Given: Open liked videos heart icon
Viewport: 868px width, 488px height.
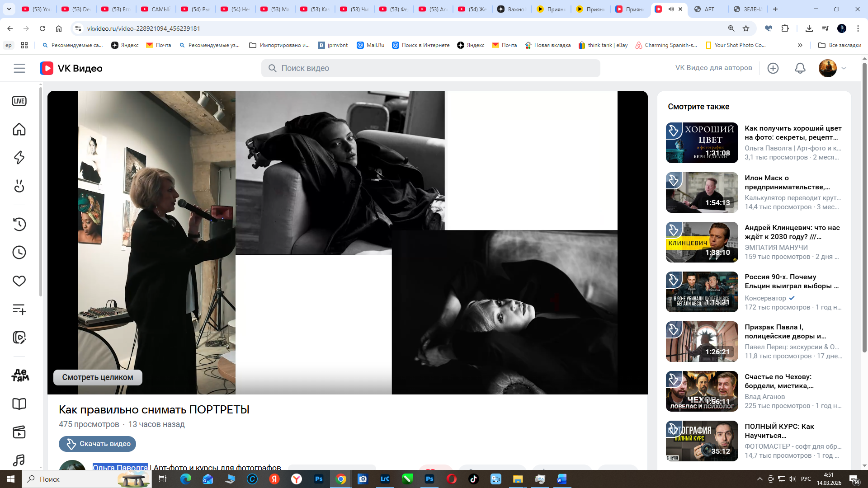Looking at the screenshot, I should (x=19, y=281).
